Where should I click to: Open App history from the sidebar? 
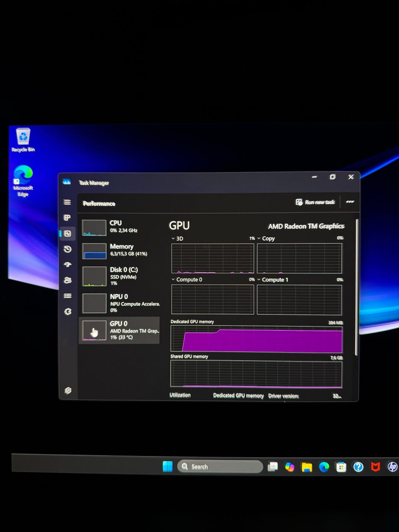[67, 249]
